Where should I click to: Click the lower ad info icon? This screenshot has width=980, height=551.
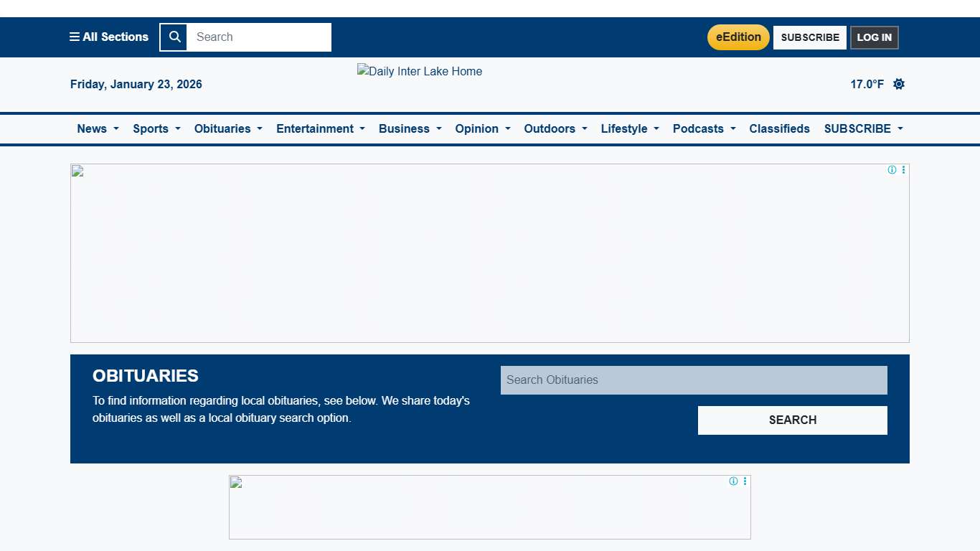(733, 481)
